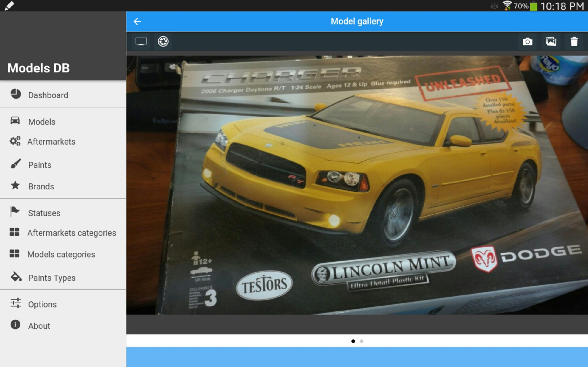
Task: Click the delete image icon
Action: point(574,42)
